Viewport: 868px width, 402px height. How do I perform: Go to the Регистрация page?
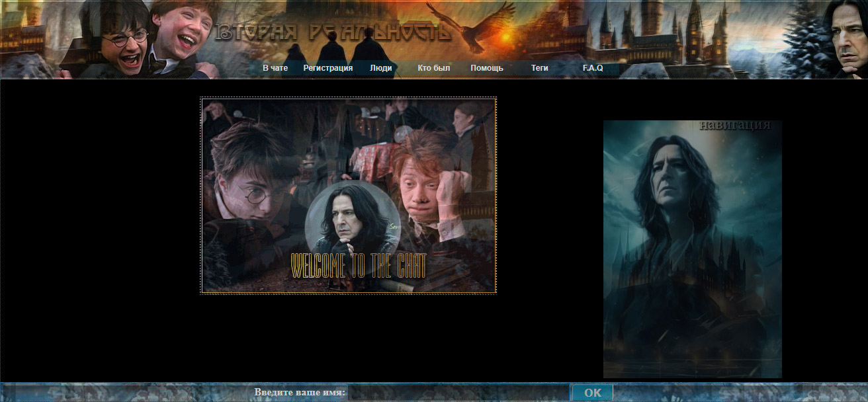(x=328, y=68)
